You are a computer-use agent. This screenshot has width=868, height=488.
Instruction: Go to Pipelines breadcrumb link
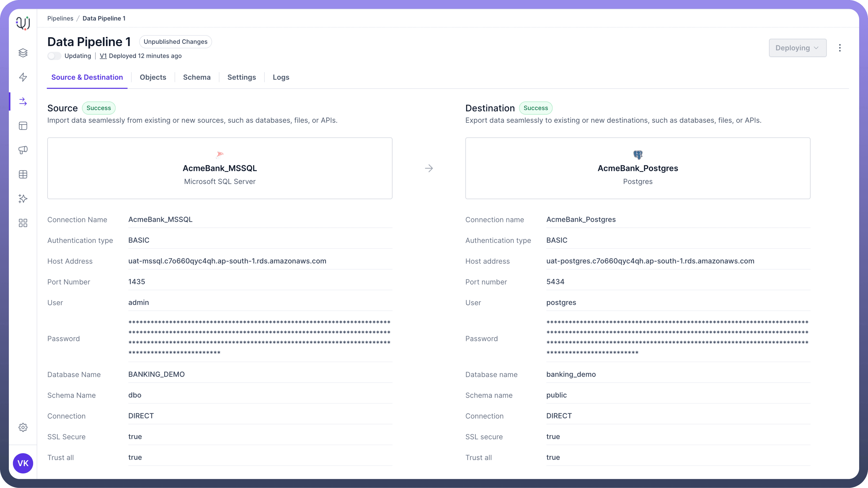(x=60, y=18)
